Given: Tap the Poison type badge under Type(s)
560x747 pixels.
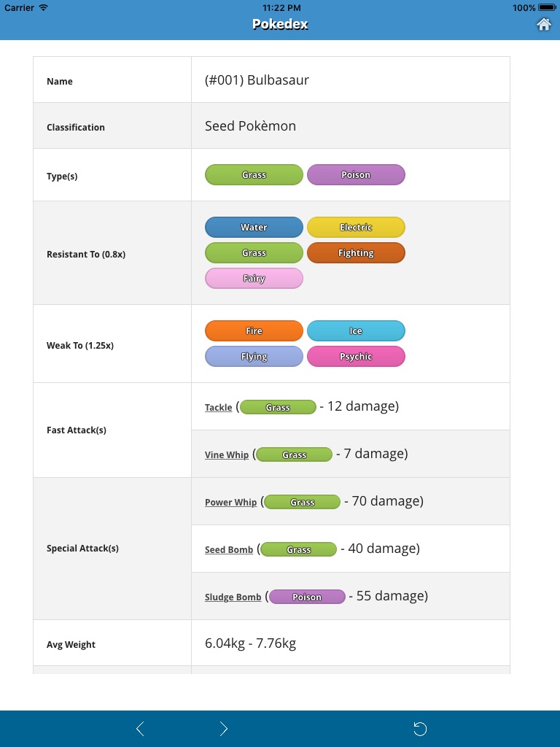Looking at the screenshot, I should point(356,175).
